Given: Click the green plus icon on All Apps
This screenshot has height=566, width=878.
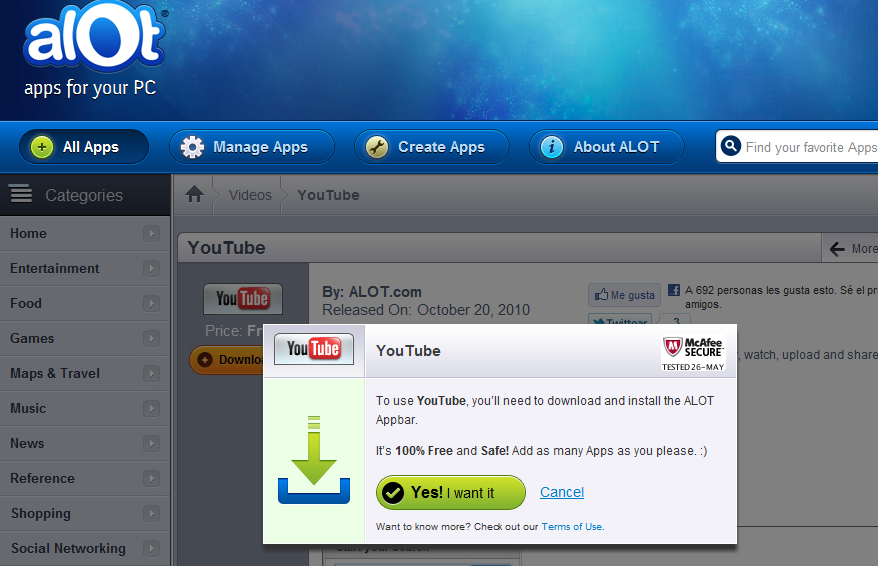Looking at the screenshot, I should (42, 147).
